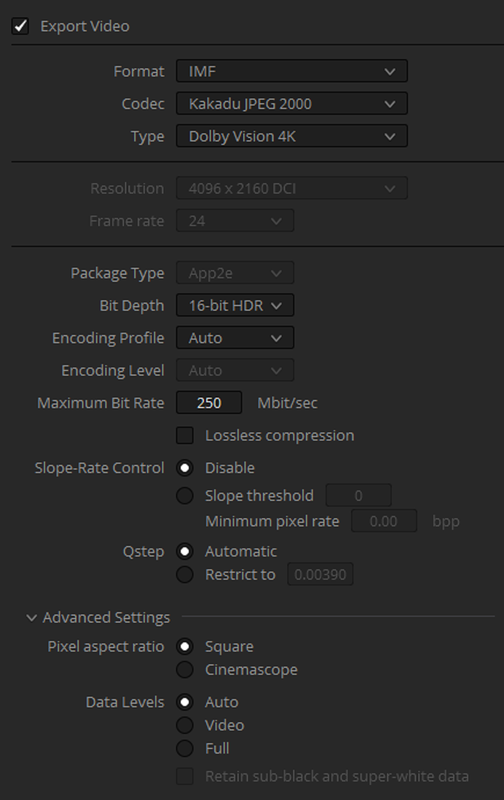The width and height of the screenshot is (504, 800).
Task: Open the Frame rate dropdown showing 24
Action: (235, 221)
